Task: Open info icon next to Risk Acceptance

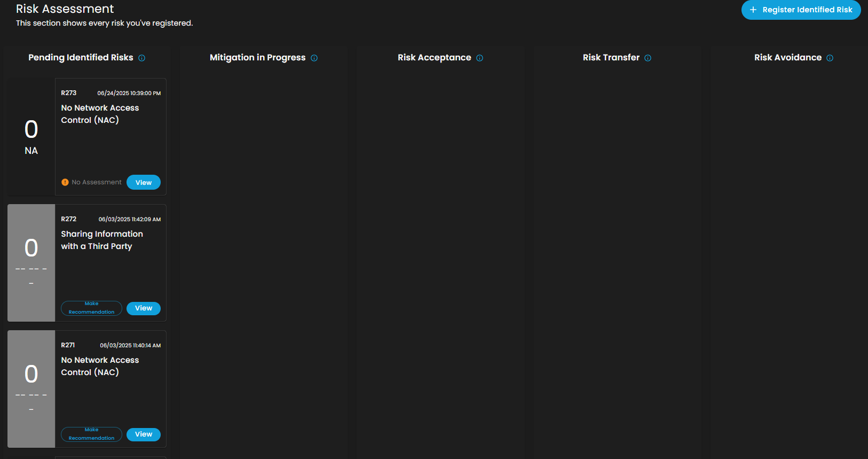Action: click(x=479, y=58)
